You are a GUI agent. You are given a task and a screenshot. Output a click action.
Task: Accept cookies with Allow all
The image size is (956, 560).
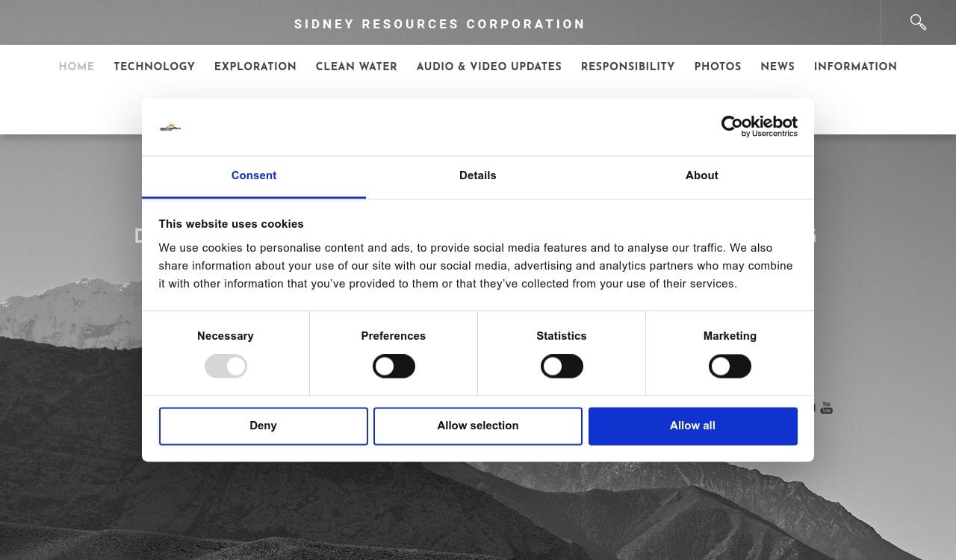click(692, 426)
